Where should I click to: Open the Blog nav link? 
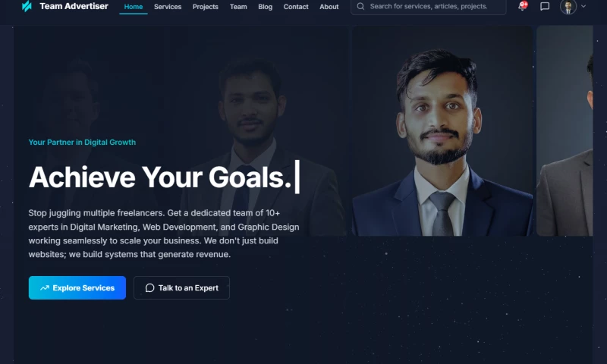click(265, 7)
